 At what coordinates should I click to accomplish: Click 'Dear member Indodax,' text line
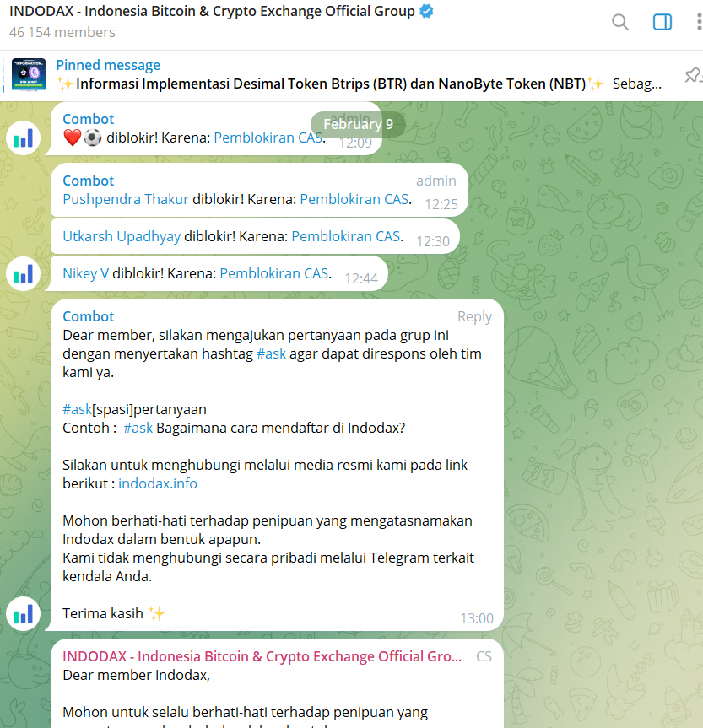tap(136, 675)
